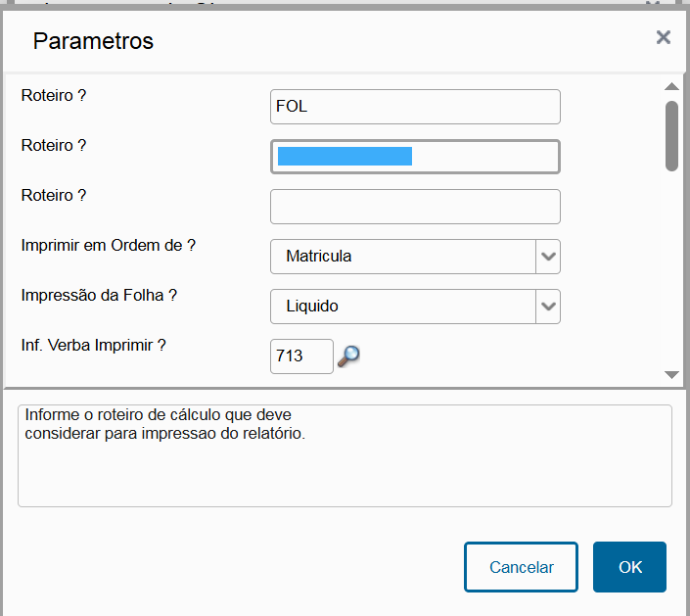Click the scroll up arrow of parameters list

click(x=671, y=86)
